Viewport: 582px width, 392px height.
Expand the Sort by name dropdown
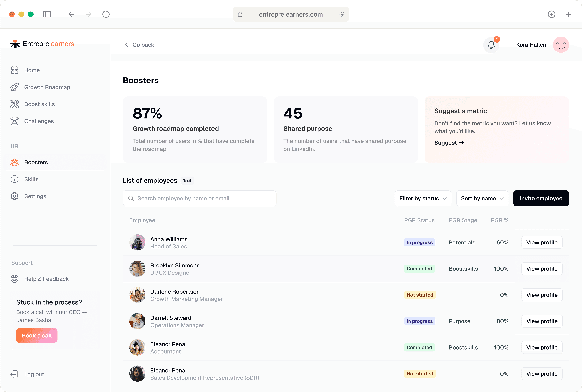(x=482, y=198)
